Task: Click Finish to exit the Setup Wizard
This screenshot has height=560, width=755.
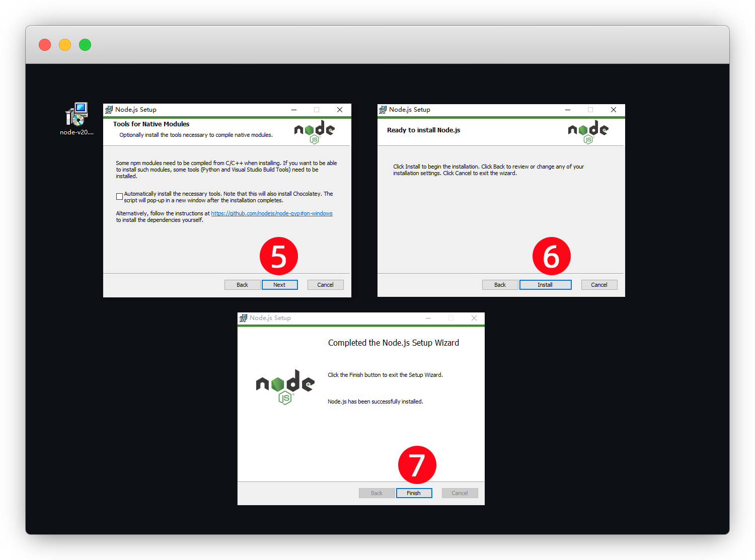Action: (414, 493)
